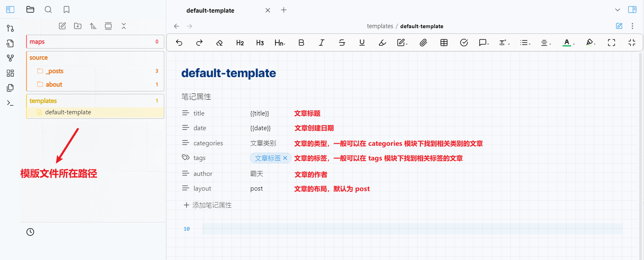Expand the tab list chevron at top right

tap(618, 10)
